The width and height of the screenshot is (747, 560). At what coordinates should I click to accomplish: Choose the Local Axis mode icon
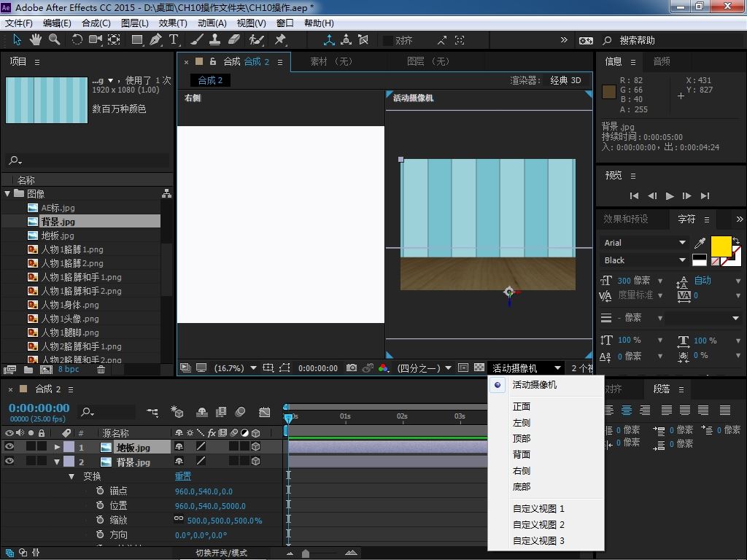(329, 40)
